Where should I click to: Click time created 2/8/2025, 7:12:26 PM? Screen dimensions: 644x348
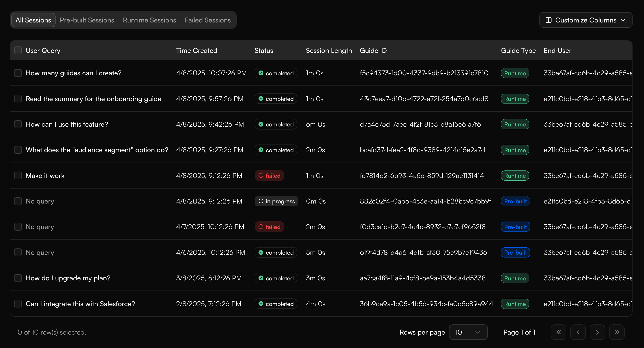[x=208, y=304]
